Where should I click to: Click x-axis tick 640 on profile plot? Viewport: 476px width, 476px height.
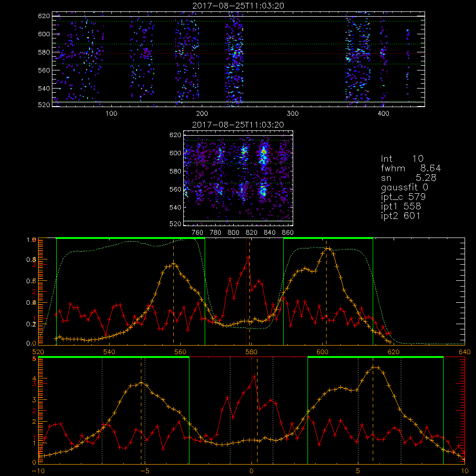[x=465, y=352]
